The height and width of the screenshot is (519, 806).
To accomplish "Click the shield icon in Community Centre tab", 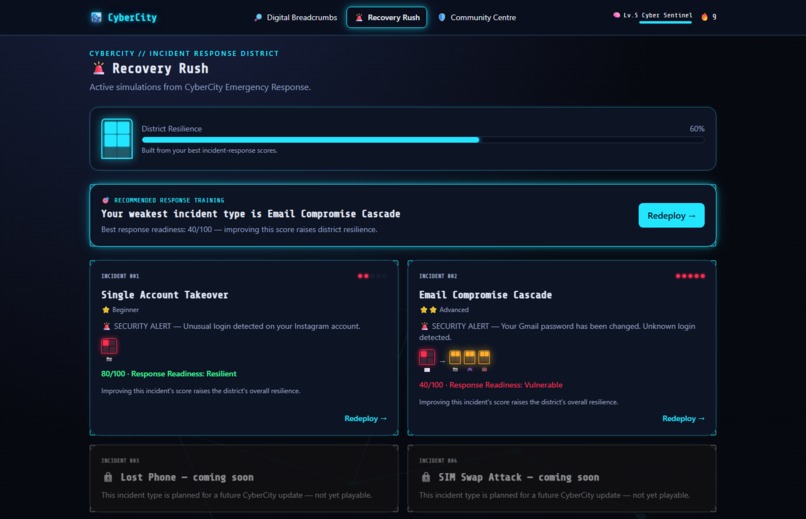I will [442, 17].
